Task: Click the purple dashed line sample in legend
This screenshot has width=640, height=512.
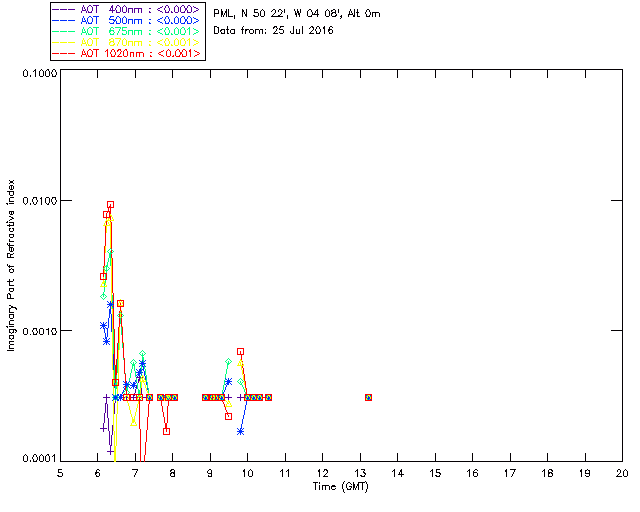Action: pyautogui.click(x=64, y=9)
